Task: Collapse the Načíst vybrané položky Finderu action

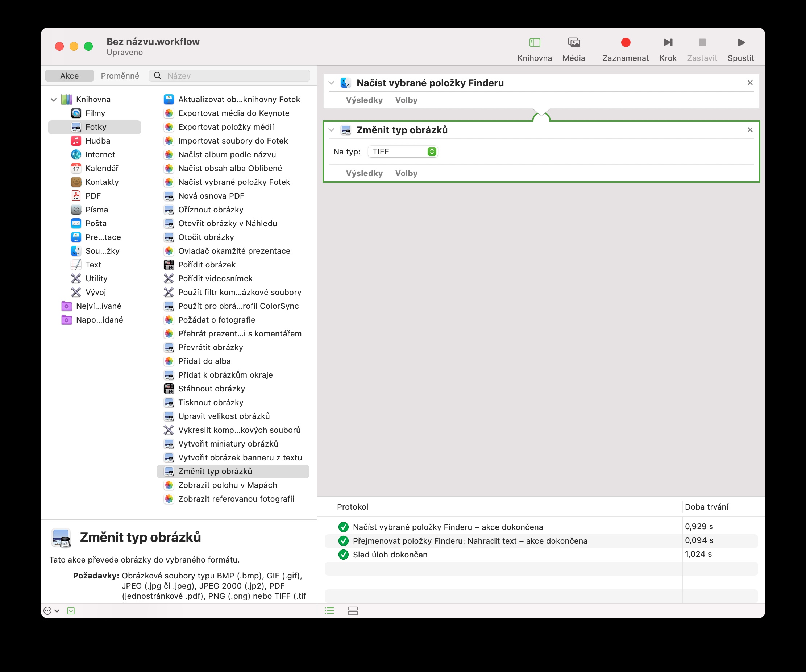Action: click(x=331, y=83)
